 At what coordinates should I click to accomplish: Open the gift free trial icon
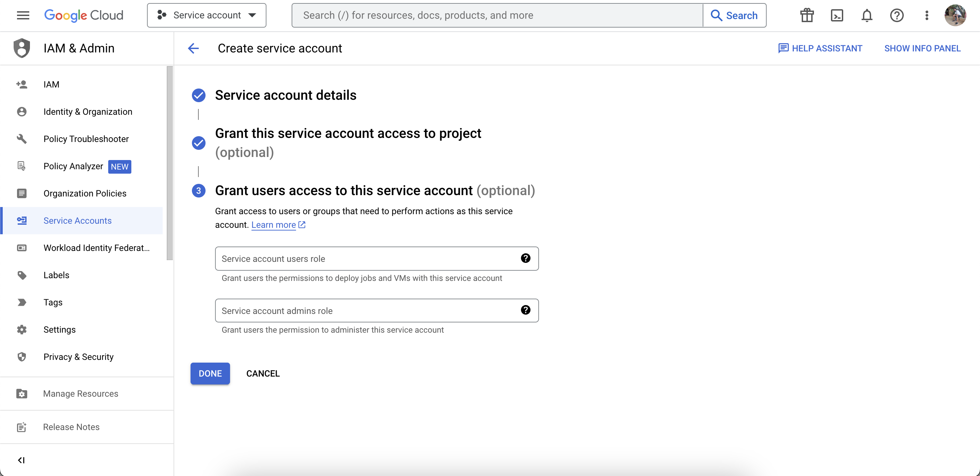point(806,15)
